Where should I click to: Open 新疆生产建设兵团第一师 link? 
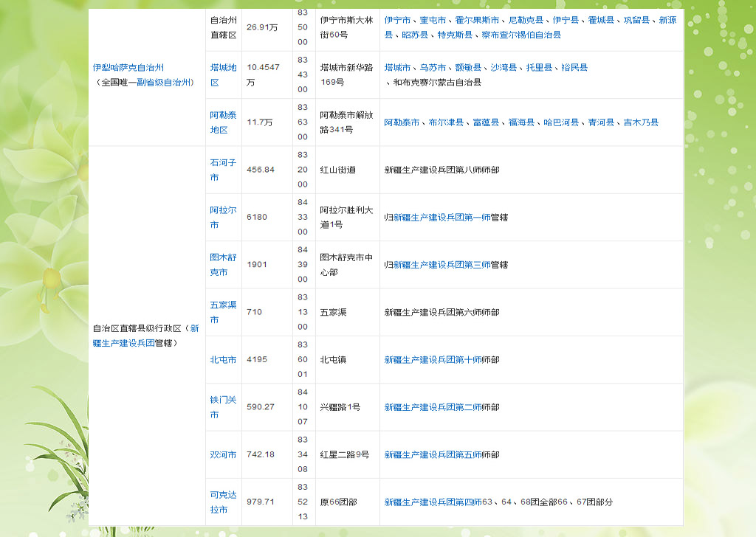click(x=441, y=218)
